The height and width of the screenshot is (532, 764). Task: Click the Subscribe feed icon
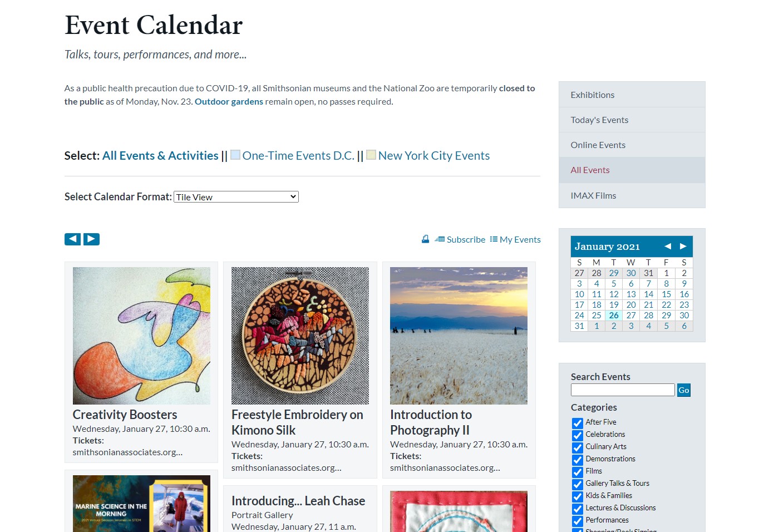tap(440, 239)
